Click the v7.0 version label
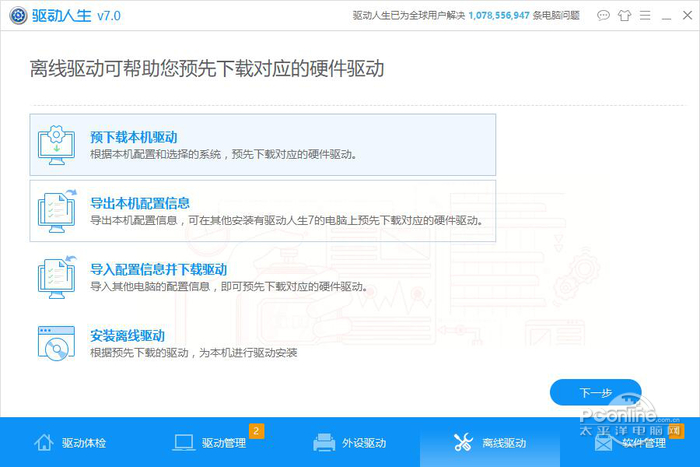This screenshot has width=700, height=467. click(109, 16)
